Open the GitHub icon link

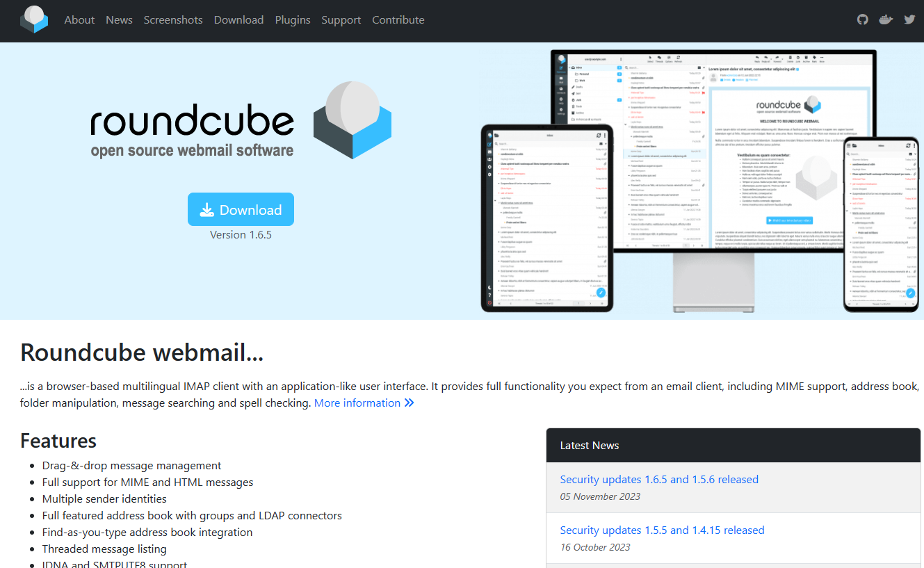click(863, 19)
